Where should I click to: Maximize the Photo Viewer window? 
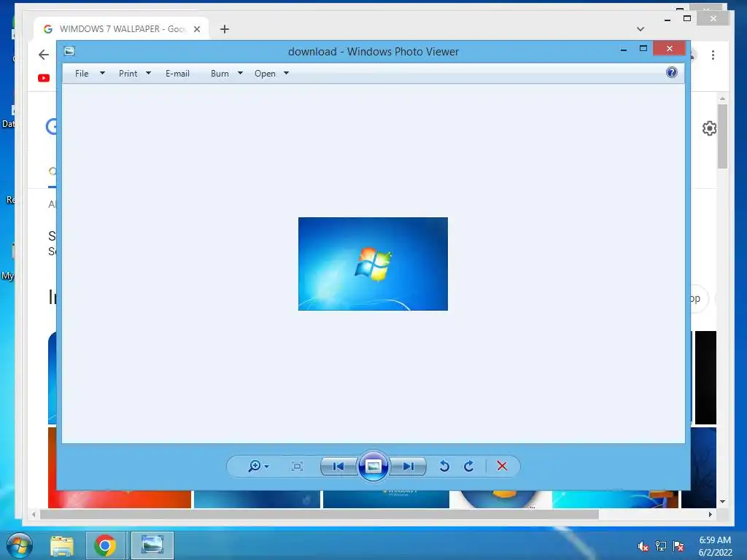pos(643,49)
